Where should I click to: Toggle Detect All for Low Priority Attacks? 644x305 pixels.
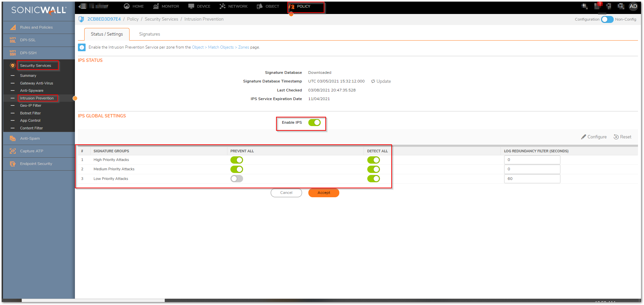[374, 179]
